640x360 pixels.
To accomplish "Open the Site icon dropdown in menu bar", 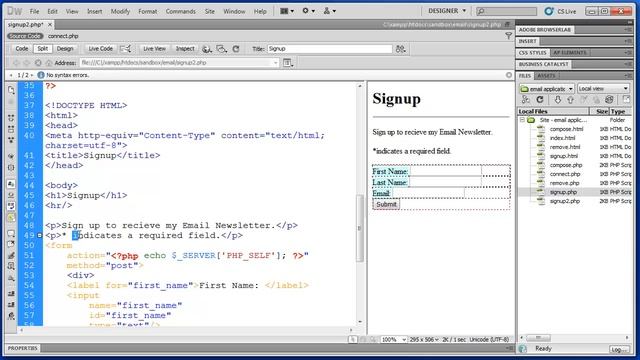I will (x=329, y=11).
